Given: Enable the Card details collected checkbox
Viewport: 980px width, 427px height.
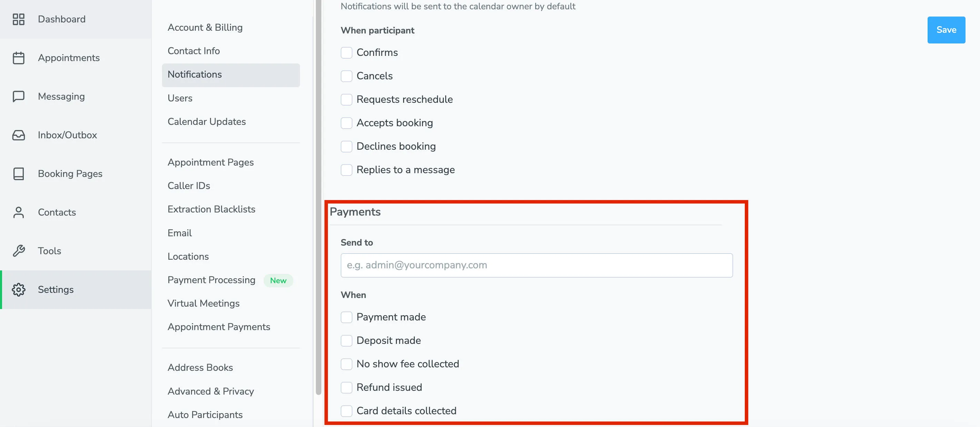Looking at the screenshot, I should click(x=346, y=411).
